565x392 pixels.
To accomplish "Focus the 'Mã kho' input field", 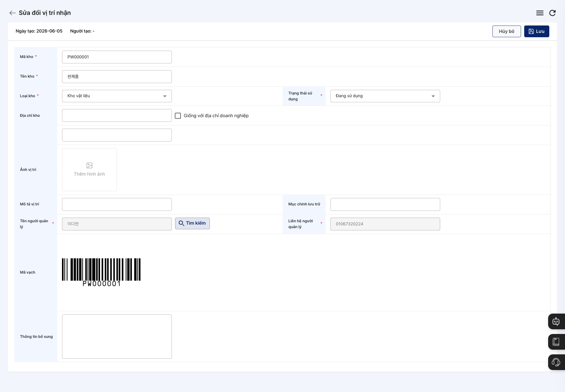I will 117,57.
